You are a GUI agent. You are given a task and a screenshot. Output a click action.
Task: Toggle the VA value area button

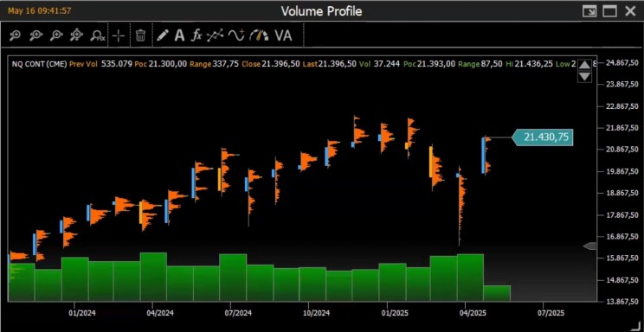(x=283, y=35)
